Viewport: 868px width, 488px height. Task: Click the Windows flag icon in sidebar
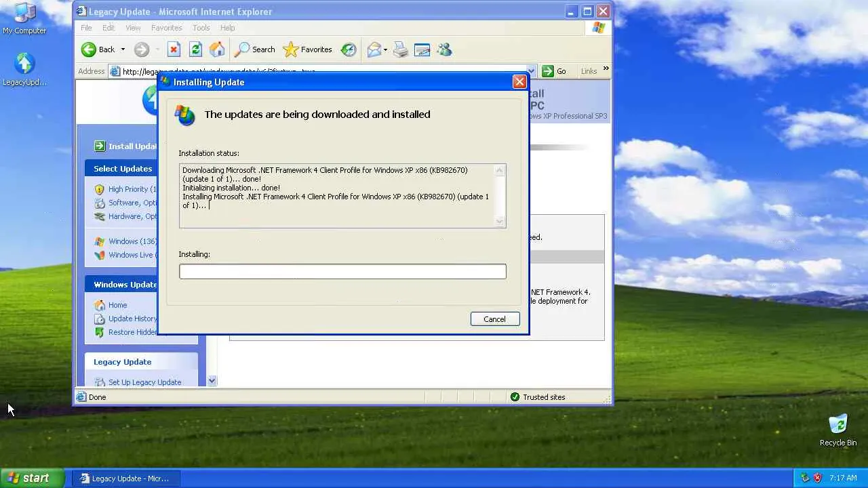point(100,242)
